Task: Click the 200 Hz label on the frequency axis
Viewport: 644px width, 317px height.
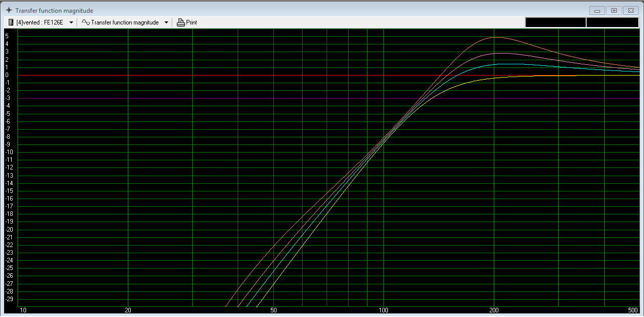Action: coord(494,310)
